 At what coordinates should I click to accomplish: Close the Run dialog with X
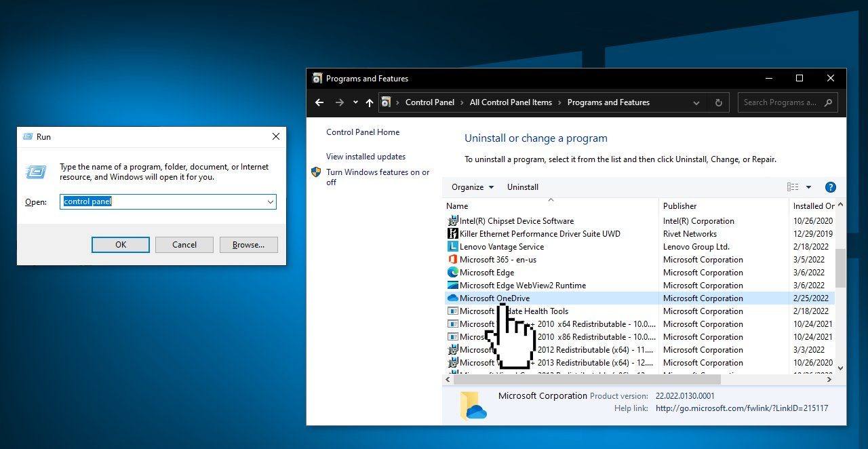[276, 136]
